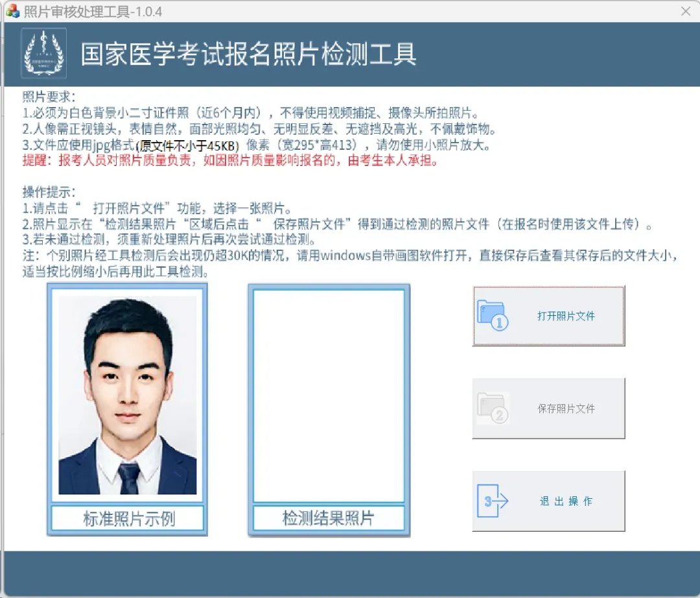Click the red 提醒 warning line

click(230, 160)
